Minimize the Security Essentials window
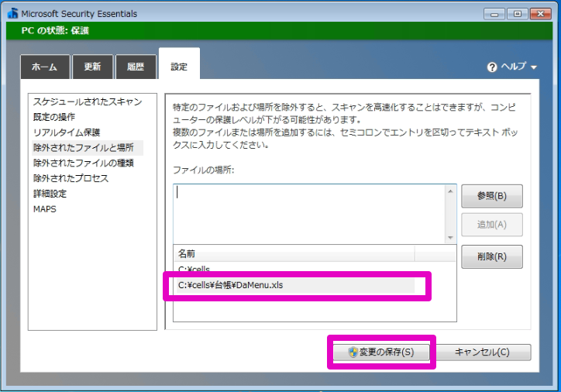This screenshot has height=392, width=561. coord(494,14)
